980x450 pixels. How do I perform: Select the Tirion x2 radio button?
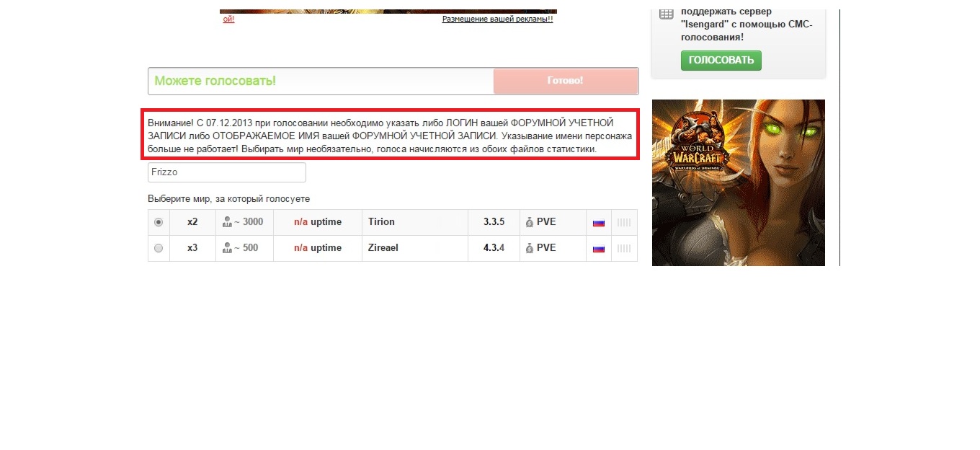(x=159, y=222)
